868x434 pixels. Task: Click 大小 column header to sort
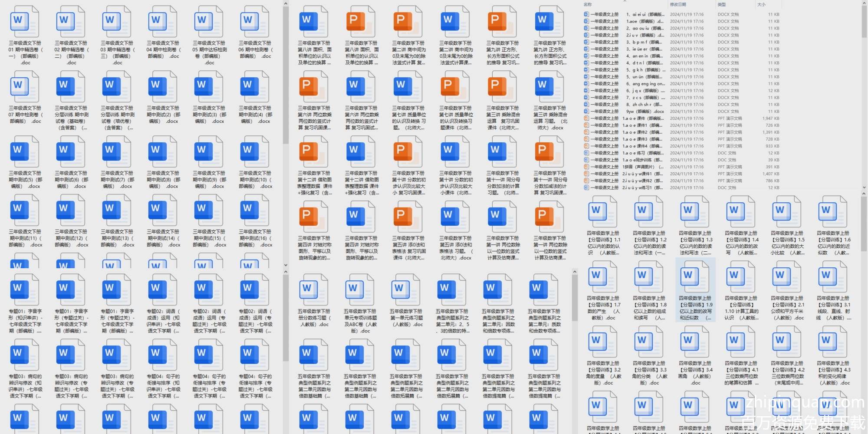761,4
